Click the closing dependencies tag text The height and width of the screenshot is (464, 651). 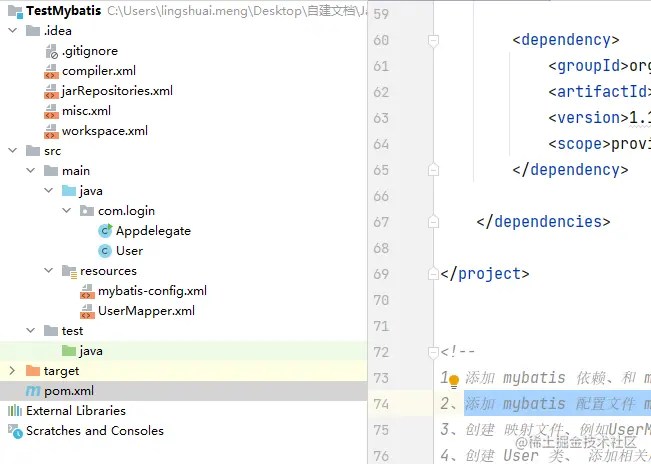tap(543, 222)
